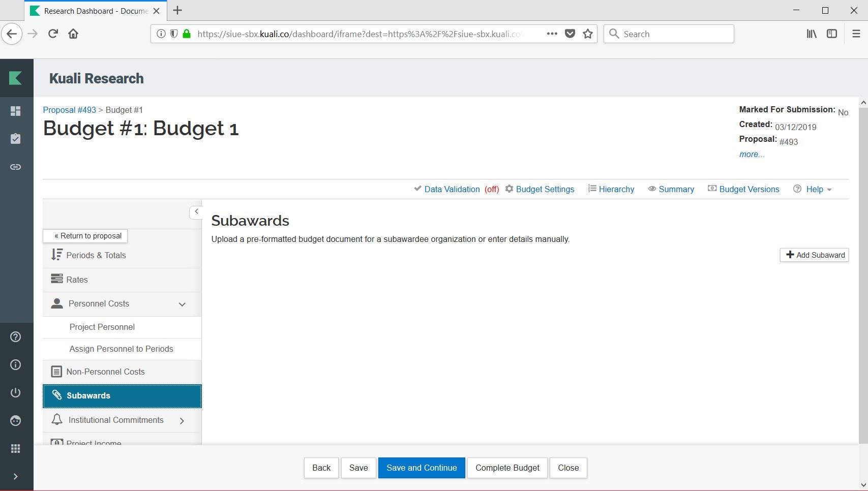Open the Proposal #493 breadcrumb link
The width and height of the screenshot is (868, 491).
69,110
